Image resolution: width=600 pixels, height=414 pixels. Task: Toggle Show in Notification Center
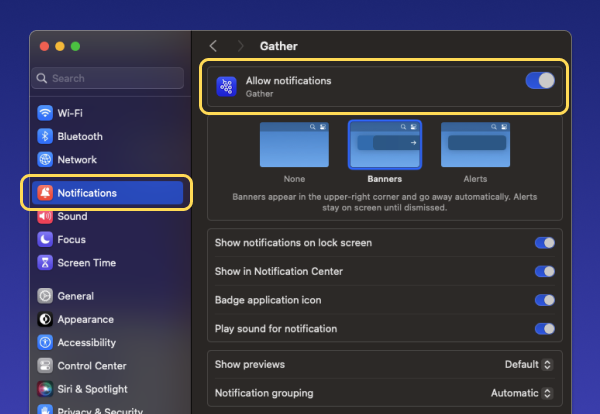(x=545, y=271)
